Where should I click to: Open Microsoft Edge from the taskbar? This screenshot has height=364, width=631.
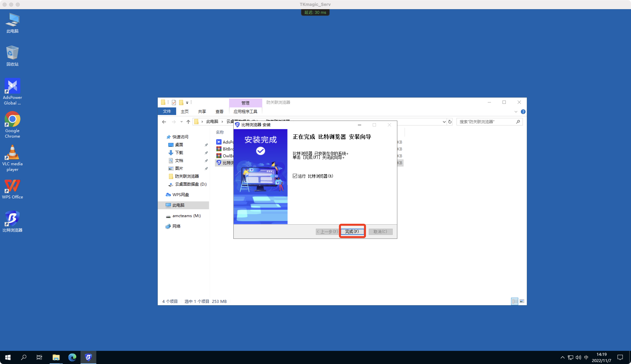click(x=72, y=357)
